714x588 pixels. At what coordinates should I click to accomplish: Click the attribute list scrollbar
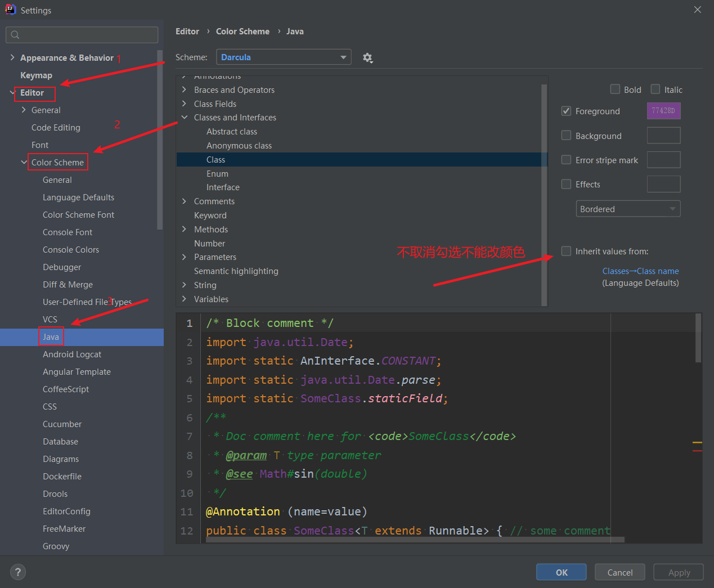click(x=544, y=194)
